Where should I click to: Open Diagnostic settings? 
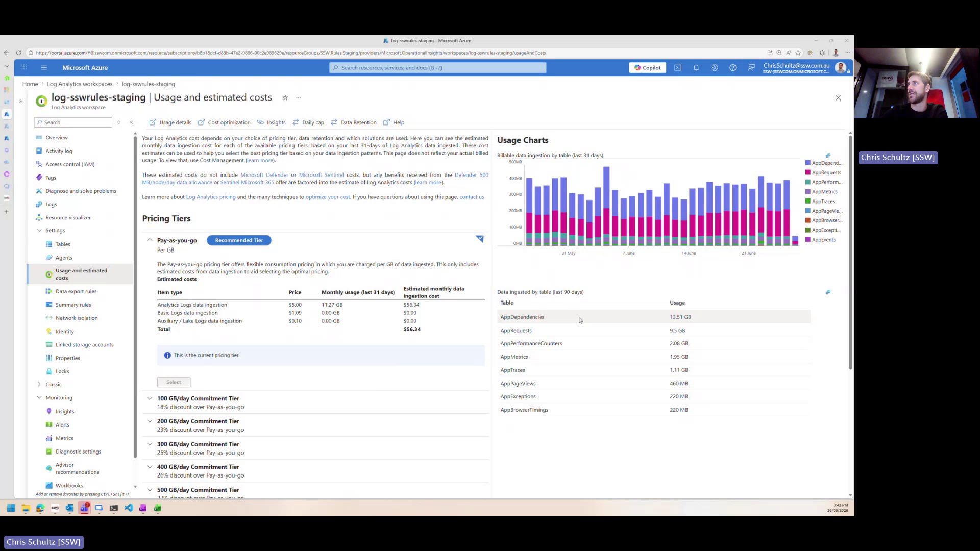(78, 452)
